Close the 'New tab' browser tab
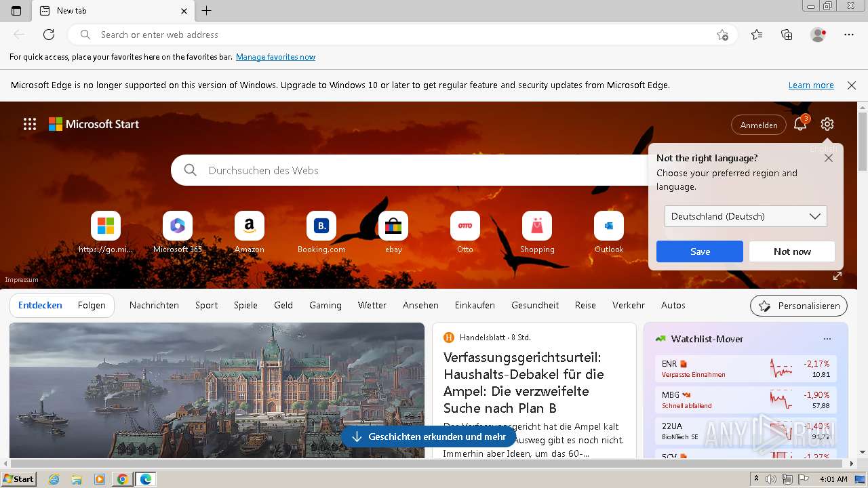868x488 pixels. tap(184, 11)
